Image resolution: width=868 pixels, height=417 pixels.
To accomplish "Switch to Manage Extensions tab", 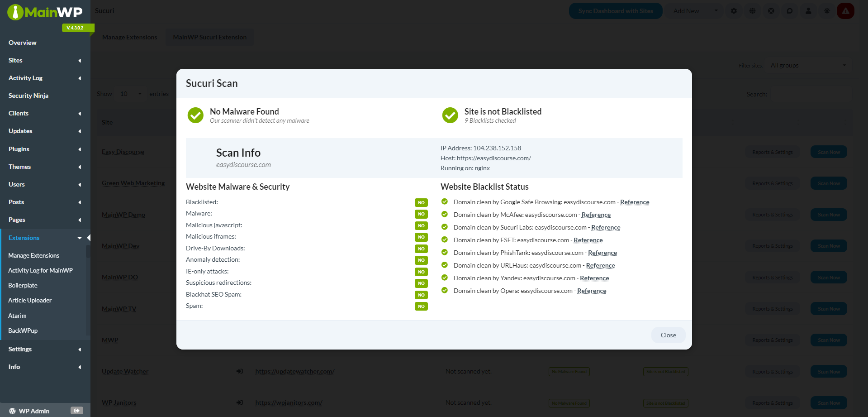I will point(129,37).
